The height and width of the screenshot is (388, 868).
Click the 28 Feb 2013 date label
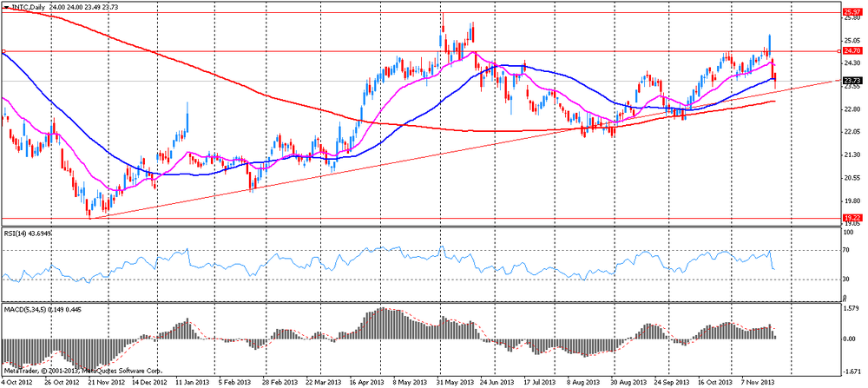(x=281, y=383)
